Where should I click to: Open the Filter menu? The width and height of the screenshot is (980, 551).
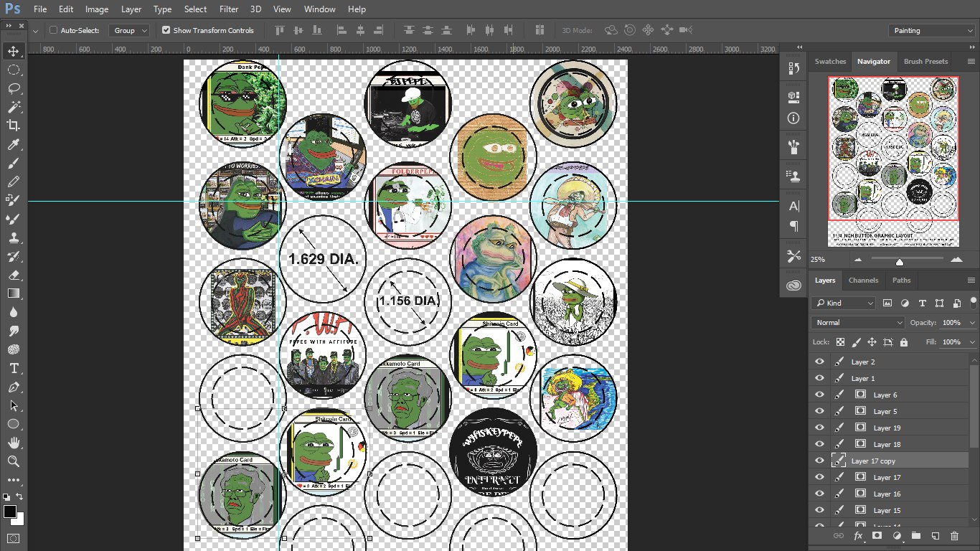pyautogui.click(x=229, y=9)
